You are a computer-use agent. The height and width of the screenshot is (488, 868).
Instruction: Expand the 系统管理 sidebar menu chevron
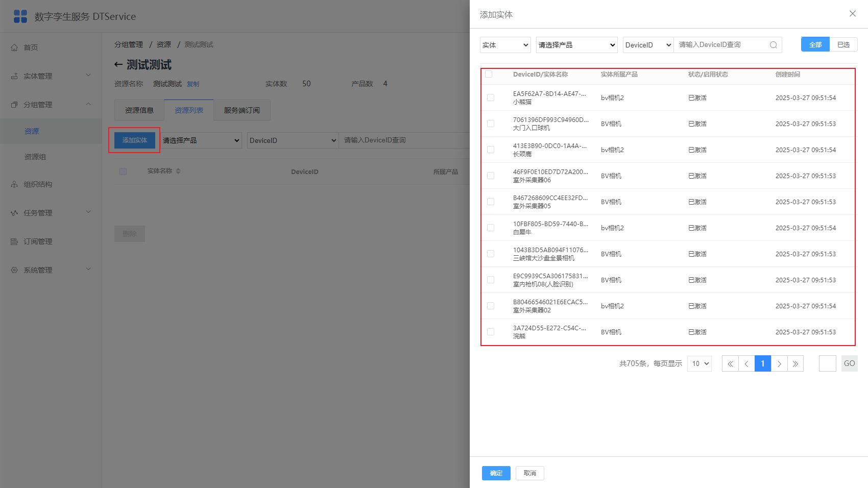tap(88, 270)
